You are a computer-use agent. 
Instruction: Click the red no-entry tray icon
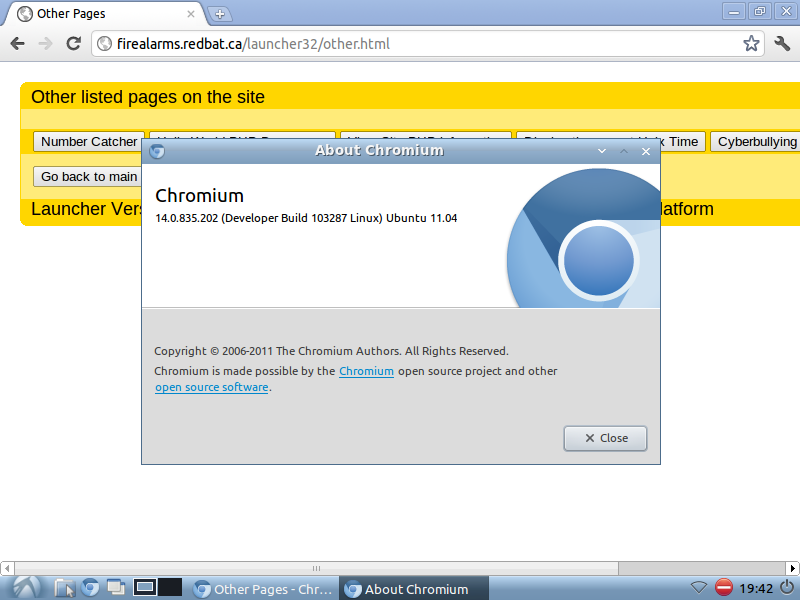pos(723,588)
